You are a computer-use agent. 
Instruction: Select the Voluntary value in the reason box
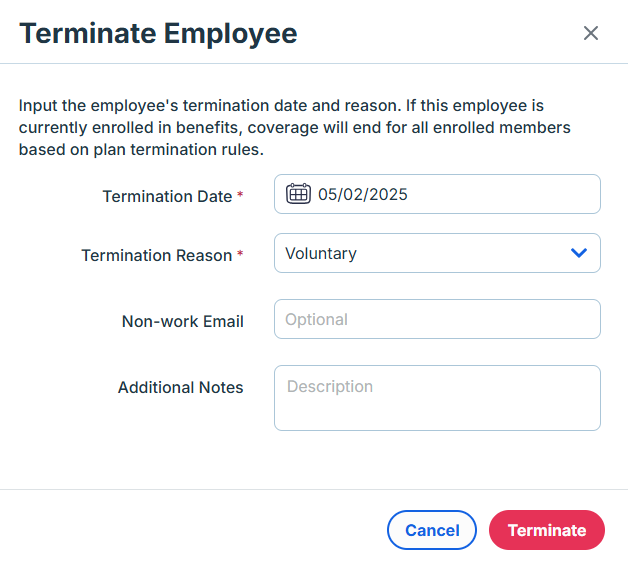click(321, 254)
